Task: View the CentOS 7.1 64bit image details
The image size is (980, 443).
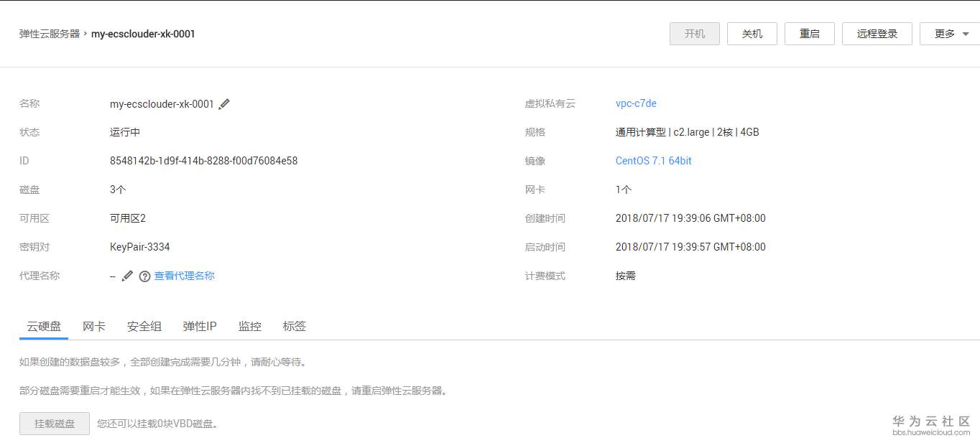Action: point(653,161)
